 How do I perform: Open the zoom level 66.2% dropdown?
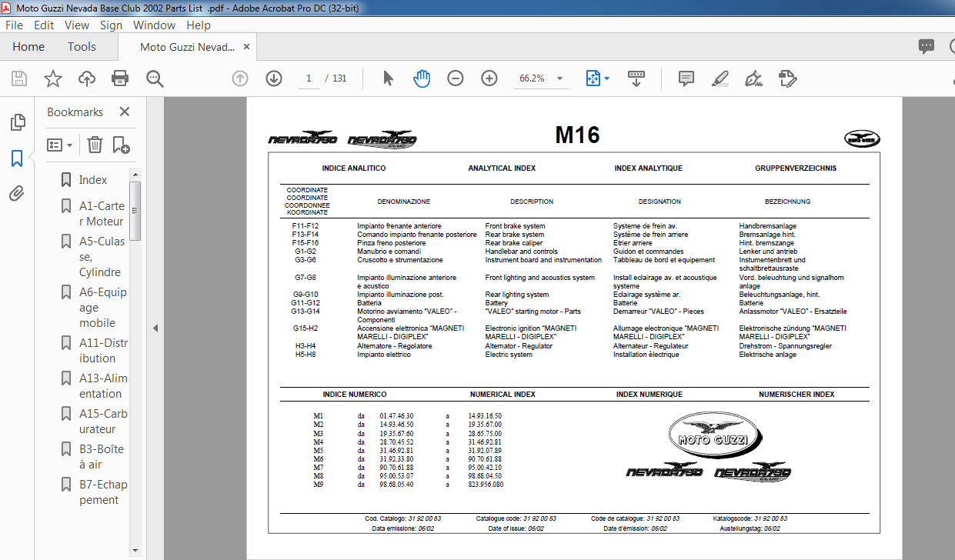point(559,78)
